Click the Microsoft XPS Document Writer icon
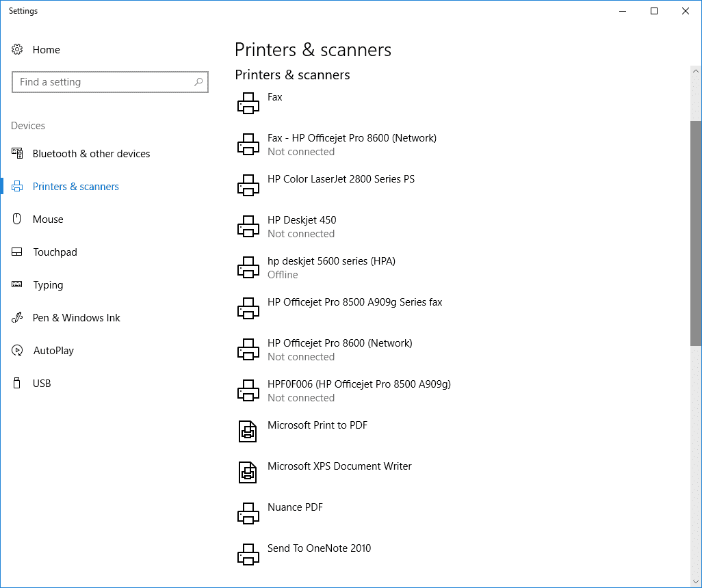 point(248,472)
